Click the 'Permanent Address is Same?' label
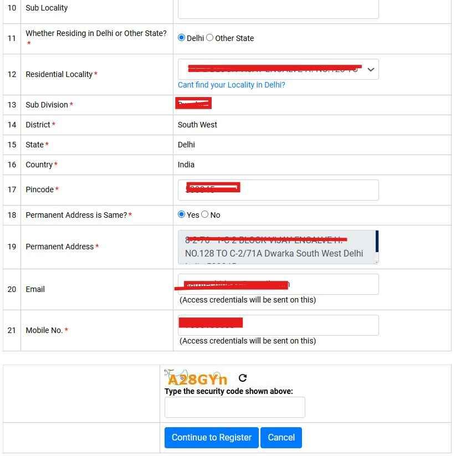 [x=76, y=215]
